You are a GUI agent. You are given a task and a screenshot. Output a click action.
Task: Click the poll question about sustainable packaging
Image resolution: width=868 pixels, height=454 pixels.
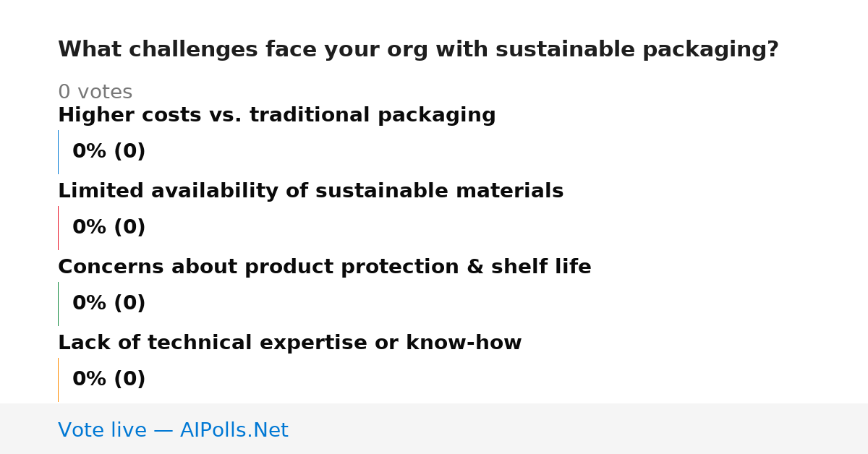coord(418,50)
